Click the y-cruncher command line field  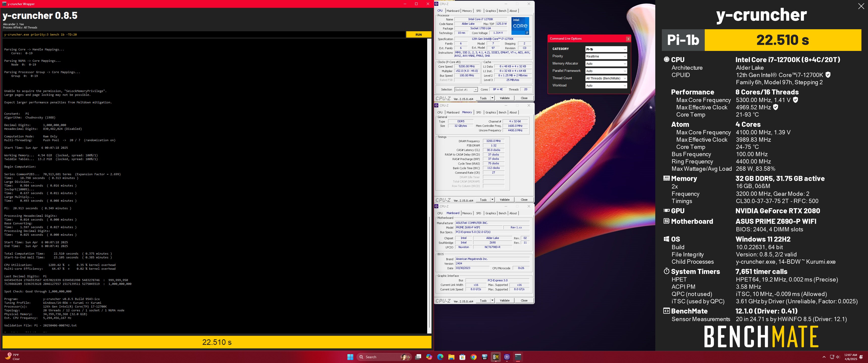[204, 34]
